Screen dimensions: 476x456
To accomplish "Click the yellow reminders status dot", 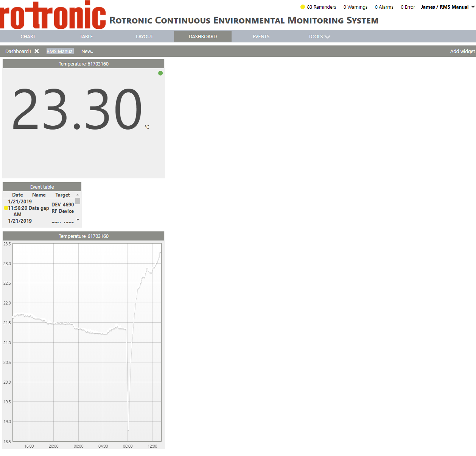I will coord(303,7).
